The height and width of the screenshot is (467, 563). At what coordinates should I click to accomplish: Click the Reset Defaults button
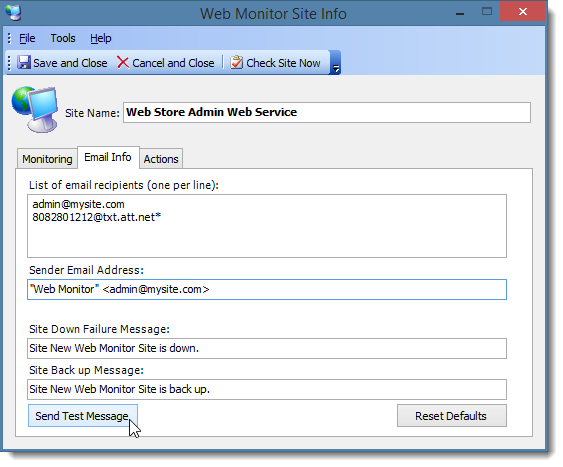point(452,416)
